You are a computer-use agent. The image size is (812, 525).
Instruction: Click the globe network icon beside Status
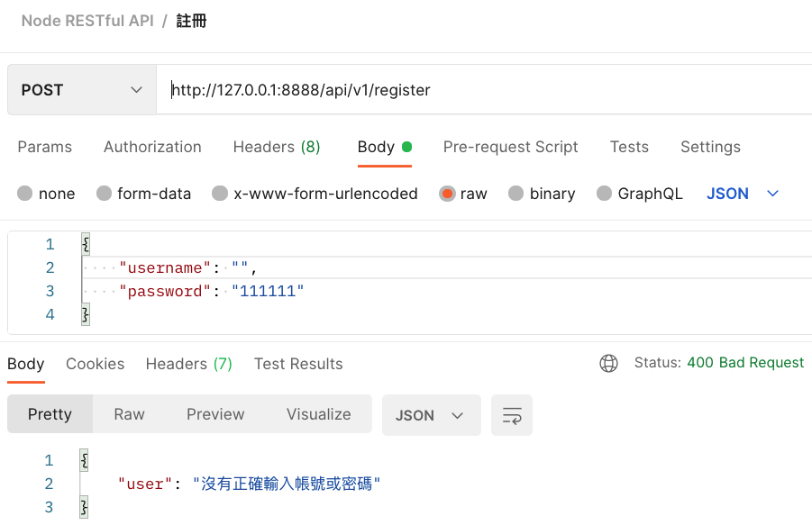click(608, 363)
